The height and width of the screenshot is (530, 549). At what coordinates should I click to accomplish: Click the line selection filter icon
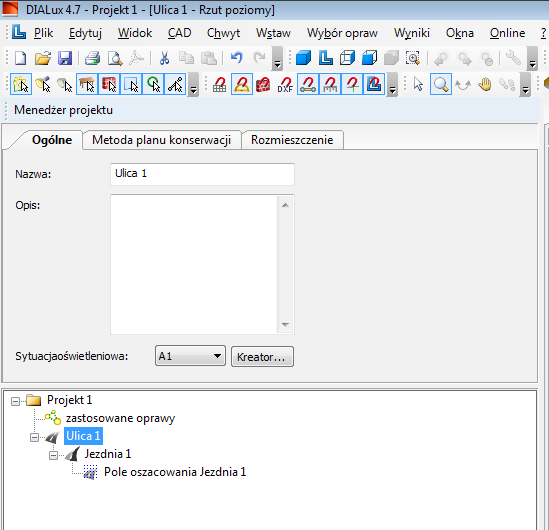pyautogui.click(x=175, y=84)
